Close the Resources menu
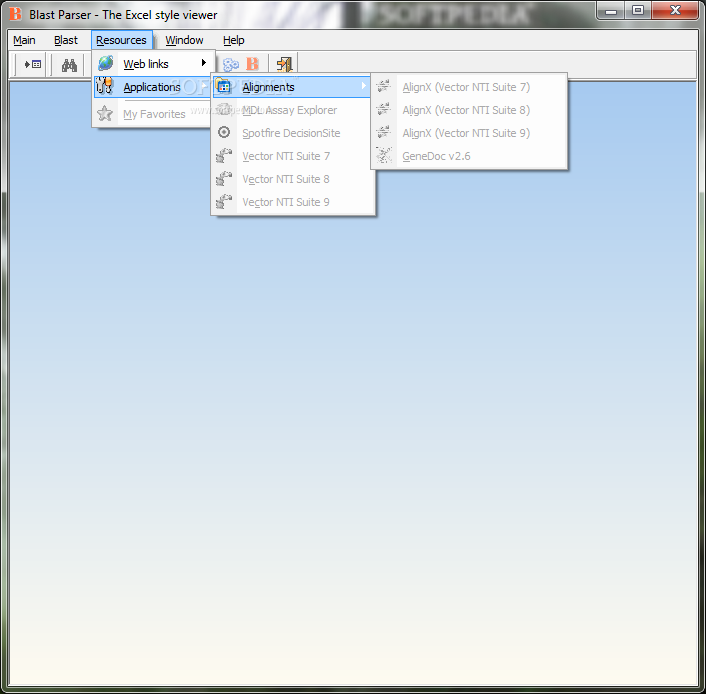This screenshot has width=706, height=694. click(122, 40)
